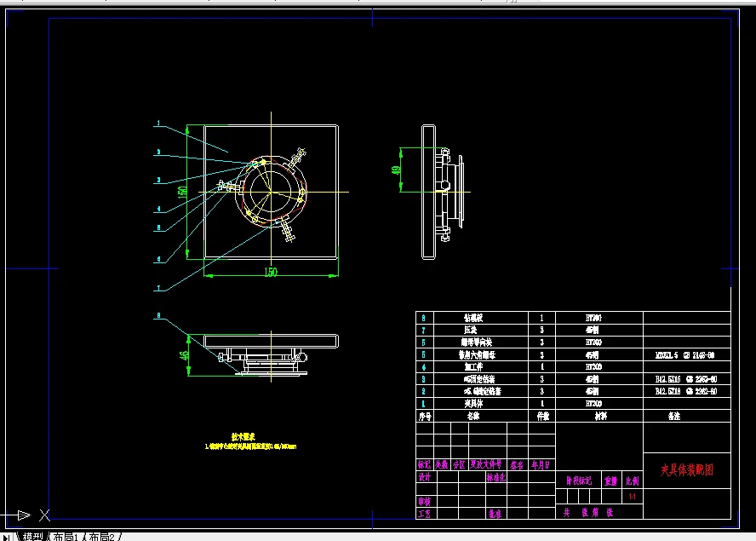Select part name 压块 in row 7
This screenshot has width=756, height=541.
pos(471,330)
